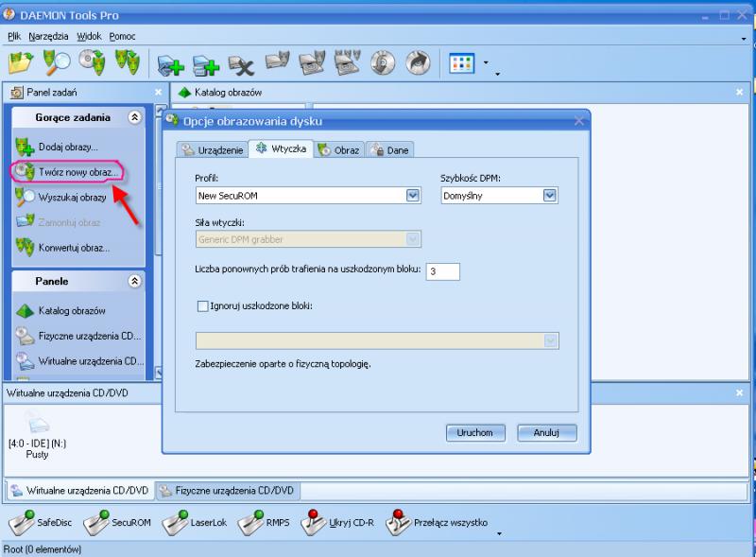Open the Dane tab
This screenshot has height=557, width=756.
click(390, 150)
